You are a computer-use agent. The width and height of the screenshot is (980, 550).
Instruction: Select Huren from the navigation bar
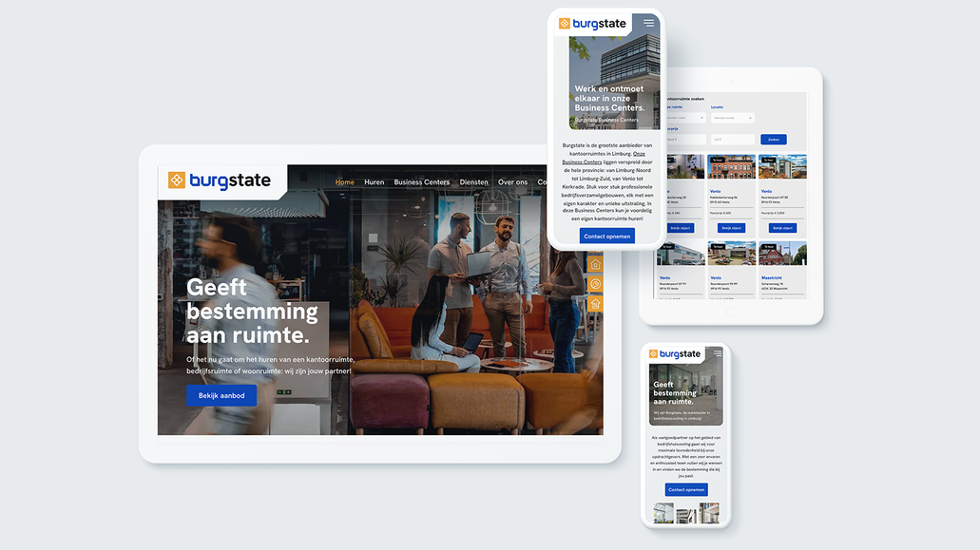point(373,181)
